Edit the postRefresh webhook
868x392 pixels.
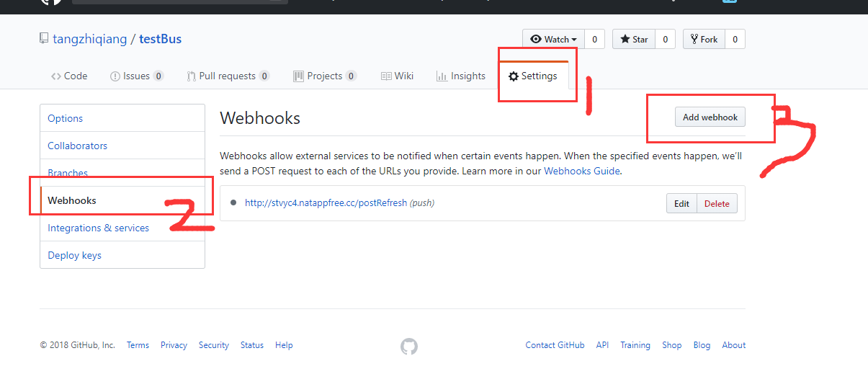681,203
